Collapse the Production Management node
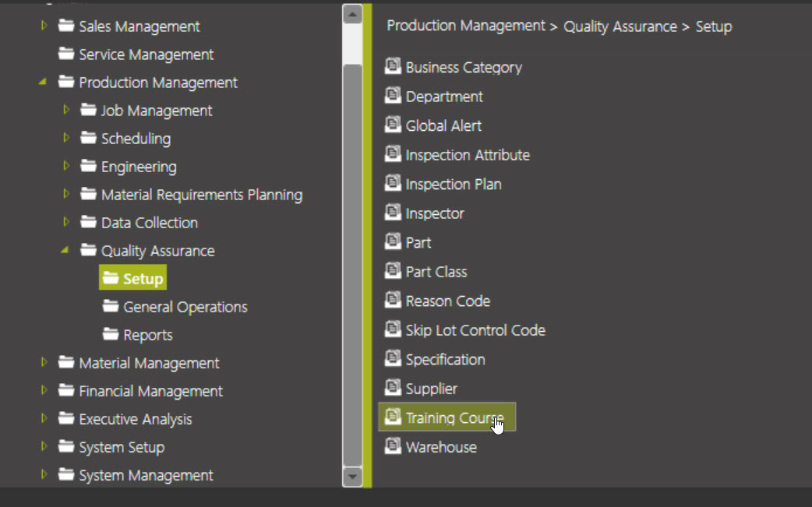 [43, 82]
